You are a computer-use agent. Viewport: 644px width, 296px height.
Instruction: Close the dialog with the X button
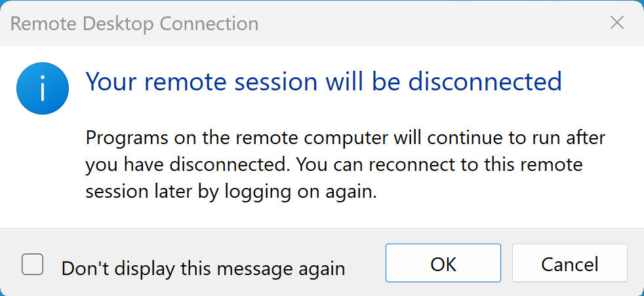coord(616,23)
